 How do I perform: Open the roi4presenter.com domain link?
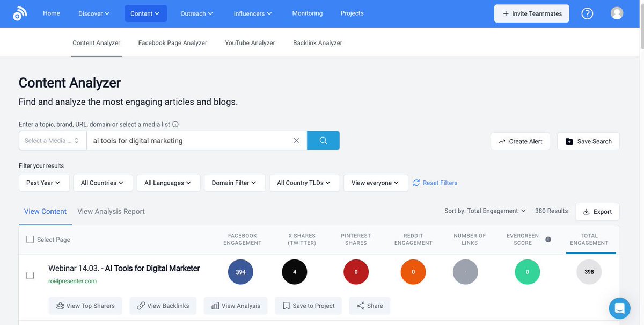coord(72,281)
